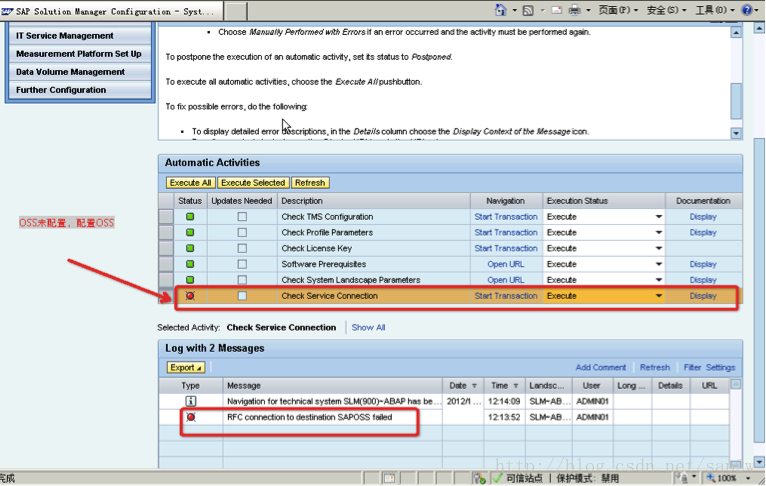Screen dimensions: 766x486
Task: Click the red error icon of the SAPOSS message
Action: tap(191, 417)
